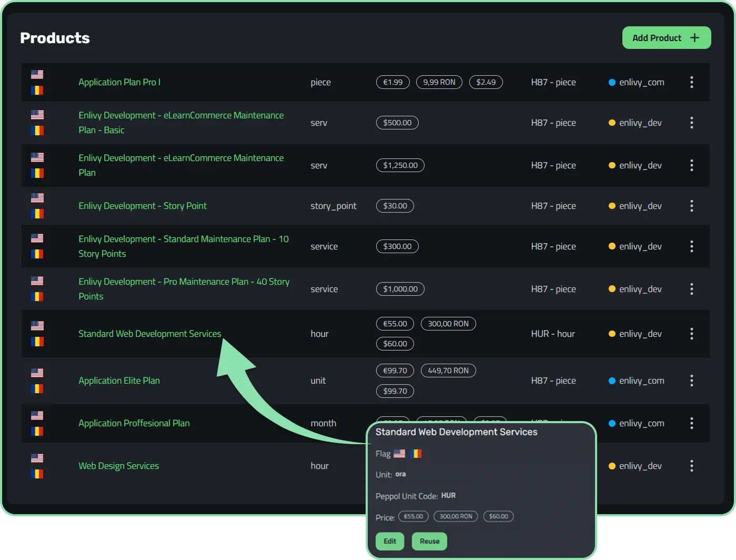This screenshot has height=560, width=736.
Task: Open Application Proffesional Plan link
Action: pos(134,423)
